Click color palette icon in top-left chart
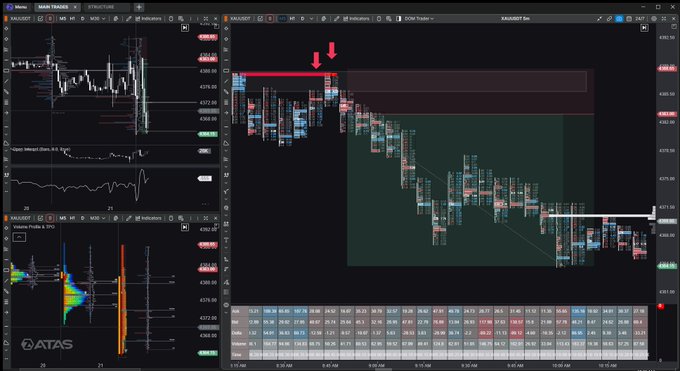Image resolution: width=680 pixels, height=371 pixels. (x=116, y=19)
